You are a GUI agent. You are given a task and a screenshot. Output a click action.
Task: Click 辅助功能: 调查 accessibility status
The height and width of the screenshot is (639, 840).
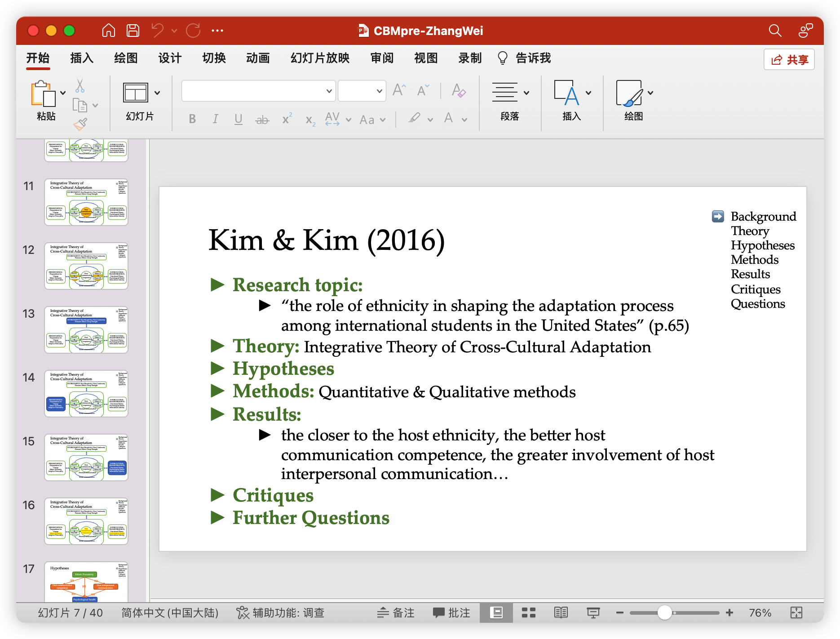280,612
